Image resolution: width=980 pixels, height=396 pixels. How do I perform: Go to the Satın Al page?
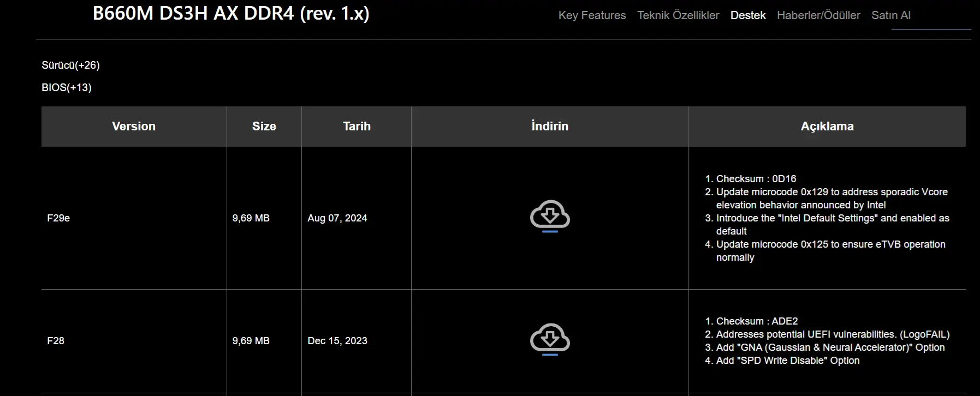pyautogui.click(x=891, y=15)
